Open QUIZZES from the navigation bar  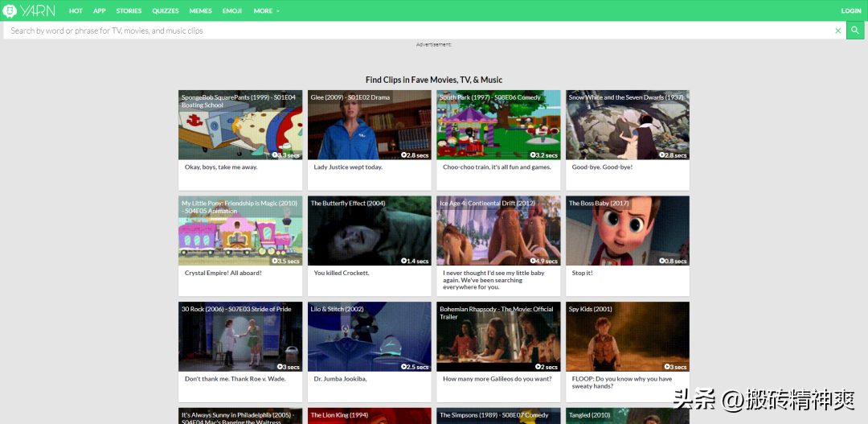(166, 11)
